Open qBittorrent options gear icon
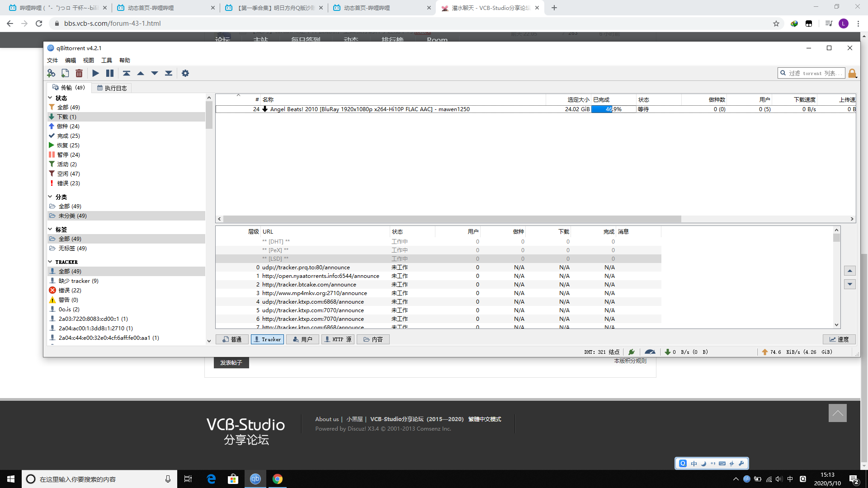Screen dimensions: 868x488 point(185,73)
